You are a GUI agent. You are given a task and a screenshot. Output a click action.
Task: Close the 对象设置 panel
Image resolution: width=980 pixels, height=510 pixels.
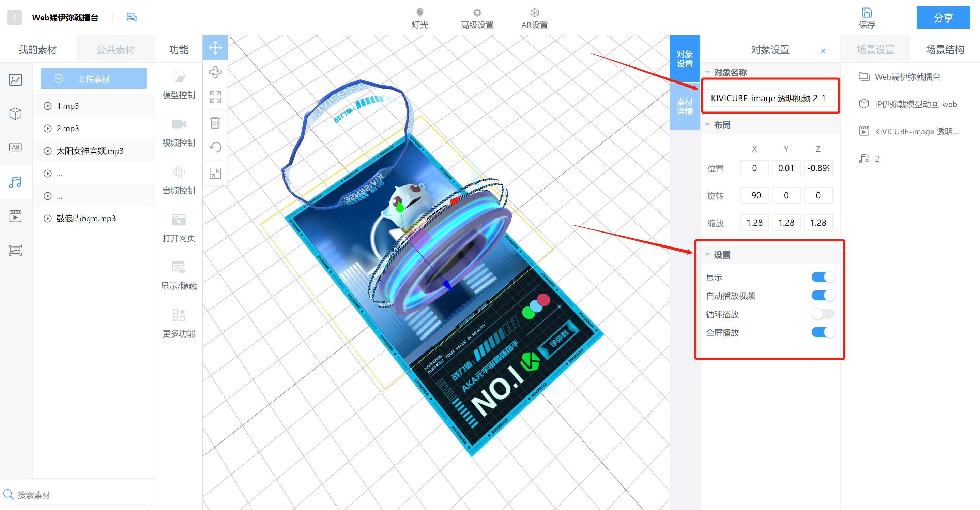tap(823, 50)
